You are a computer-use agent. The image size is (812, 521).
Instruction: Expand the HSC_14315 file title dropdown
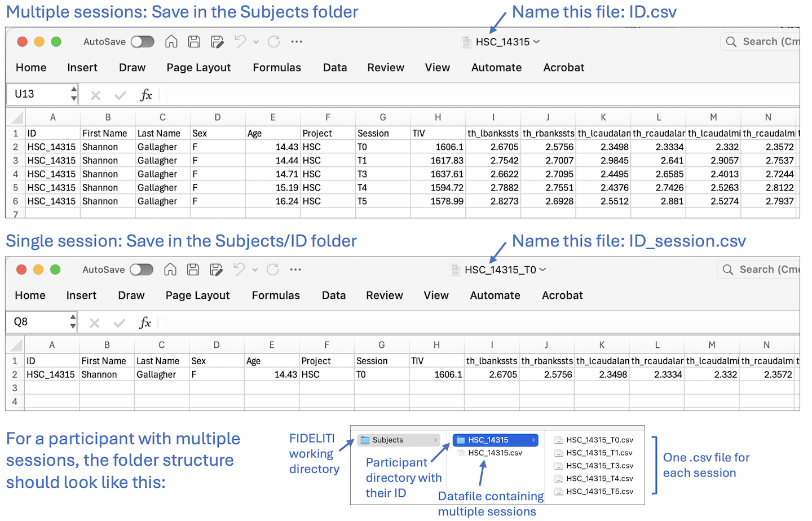[x=536, y=42]
